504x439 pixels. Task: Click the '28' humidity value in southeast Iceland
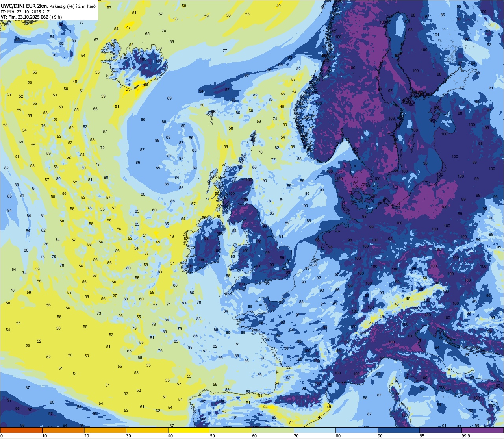(x=146, y=85)
